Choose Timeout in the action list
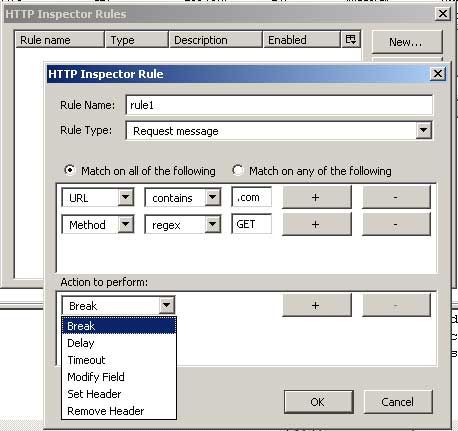The height and width of the screenshot is (431, 458). pyautogui.click(x=119, y=360)
